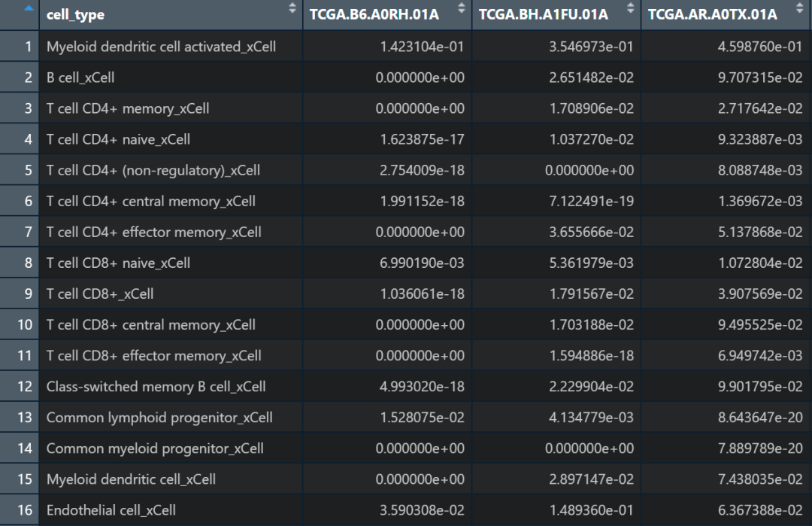812x526 pixels.
Task: Click value 2.651482e-02
Action: click(x=592, y=78)
